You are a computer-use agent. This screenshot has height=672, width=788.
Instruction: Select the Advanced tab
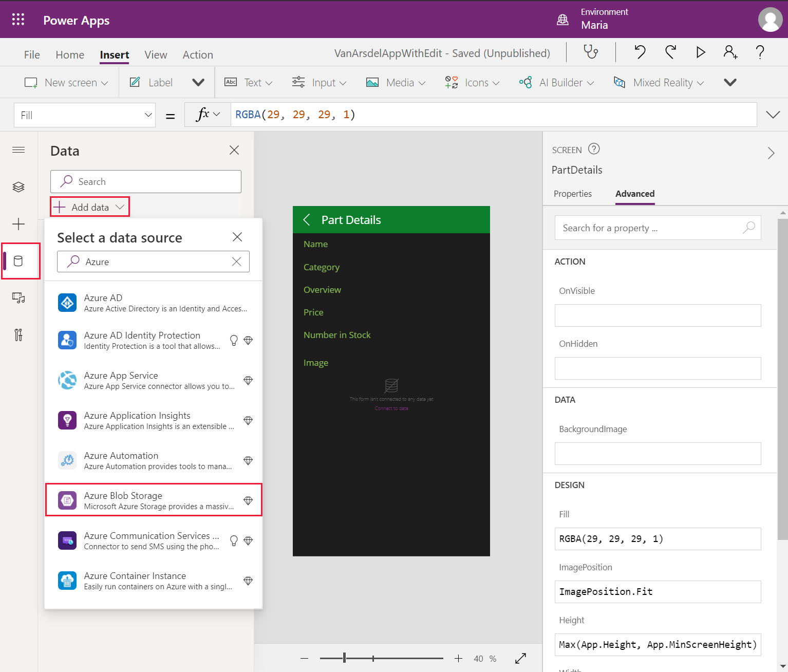click(635, 194)
